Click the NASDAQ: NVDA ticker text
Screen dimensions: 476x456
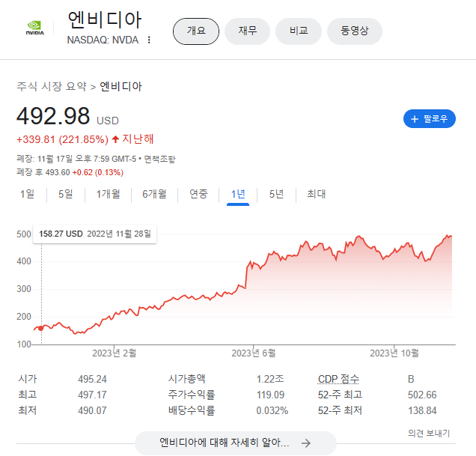103,40
